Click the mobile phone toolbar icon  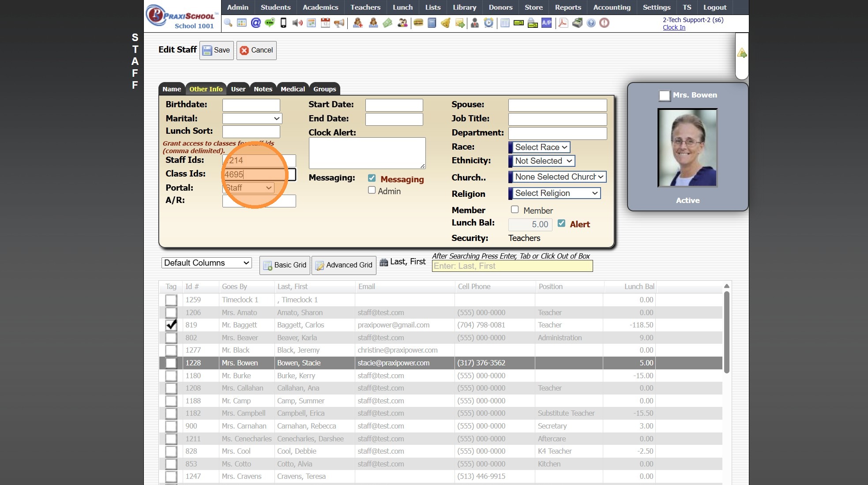click(283, 23)
